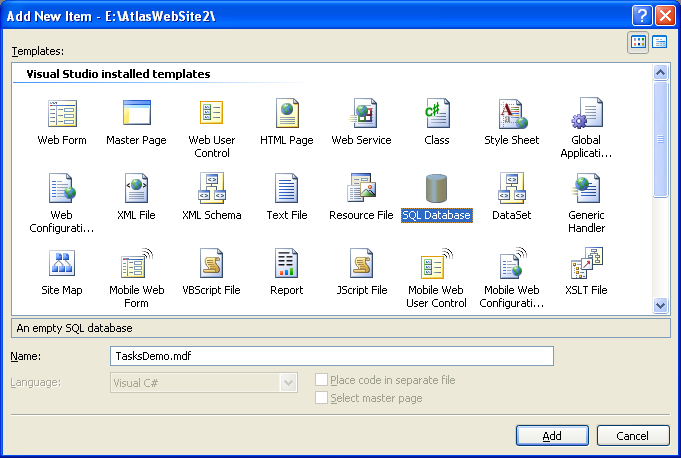Switch to small icons list view

pyautogui.click(x=660, y=42)
